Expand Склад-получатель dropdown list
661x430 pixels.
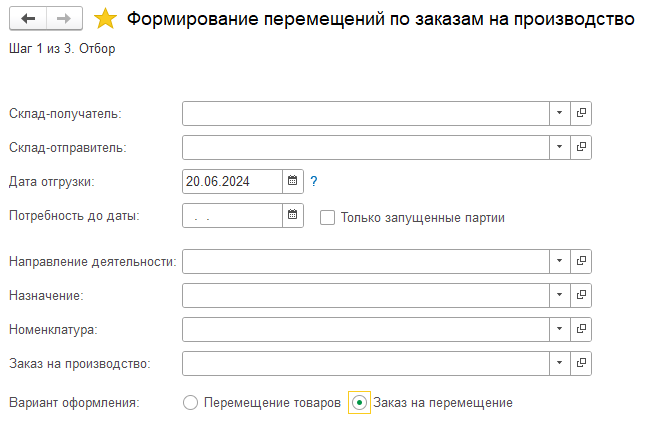[560, 113]
